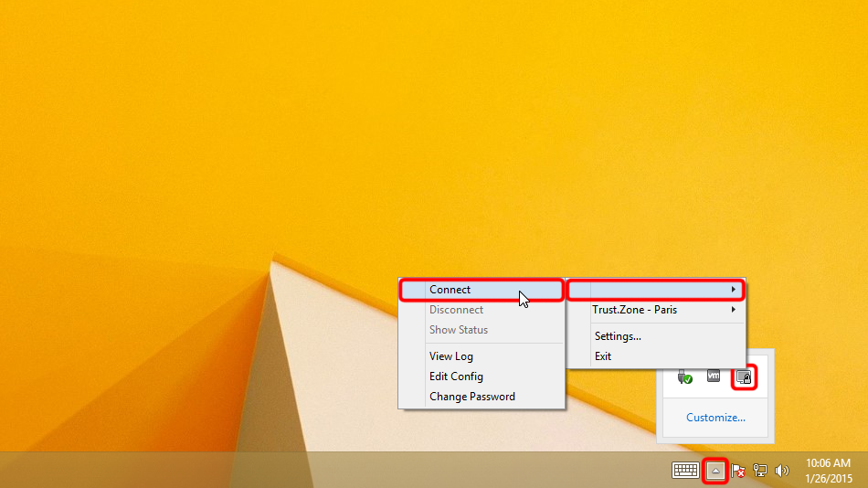
Task: Choose View Log from the menu
Action: pyautogui.click(x=451, y=356)
